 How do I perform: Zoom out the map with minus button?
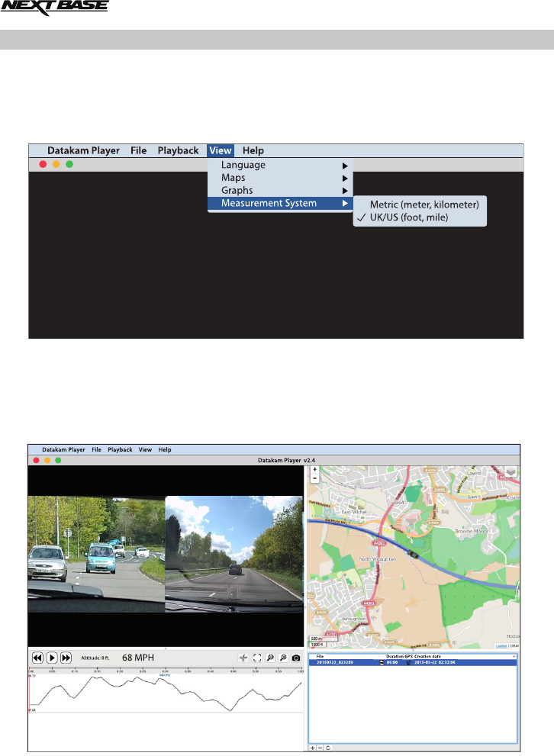(315, 478)
